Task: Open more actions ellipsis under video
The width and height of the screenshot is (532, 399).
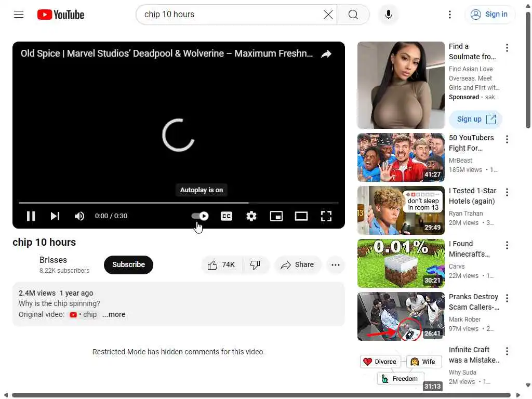Action: (x=336, y=264)
